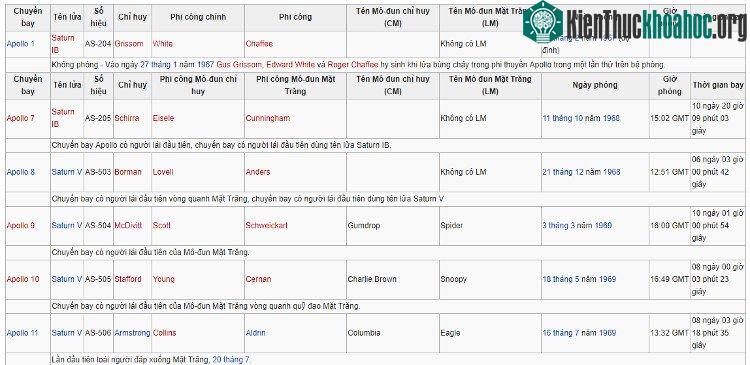Open the Anders pilot link
Image resolution: width=750 pixels, height=365 pixels.
[258, 172]
